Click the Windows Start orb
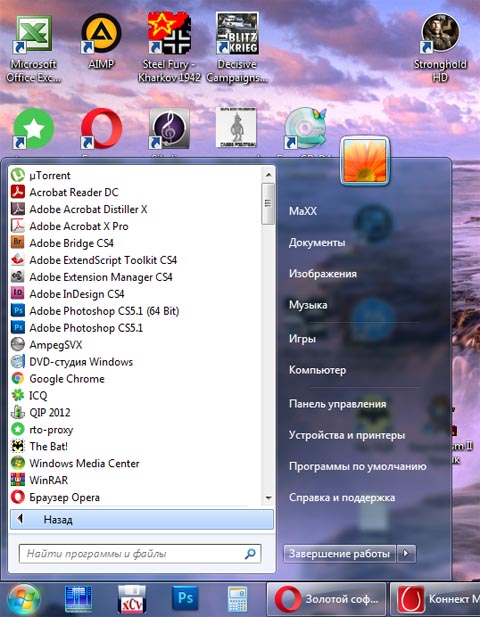The width and height of the screenshot is (480, 617). click(x=23, y=600)
